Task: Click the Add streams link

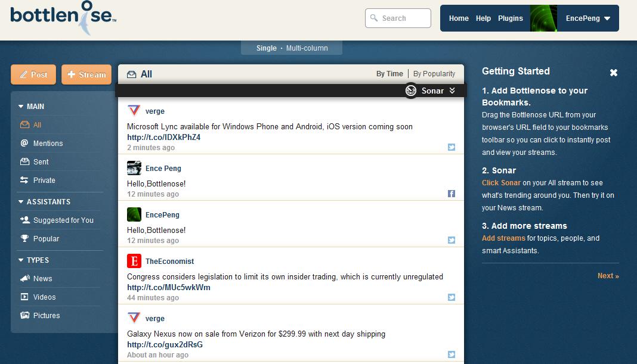Action: coord(503,238)
